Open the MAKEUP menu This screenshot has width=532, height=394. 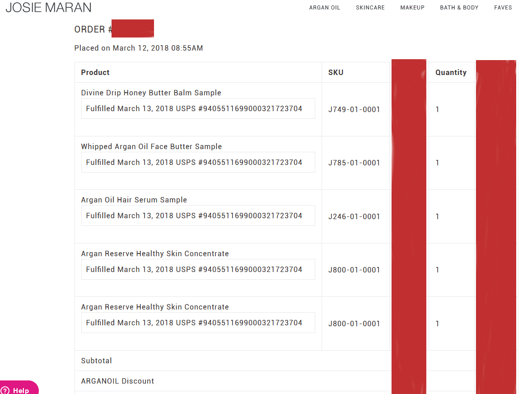pyautogui.click(x=412, y=8)
